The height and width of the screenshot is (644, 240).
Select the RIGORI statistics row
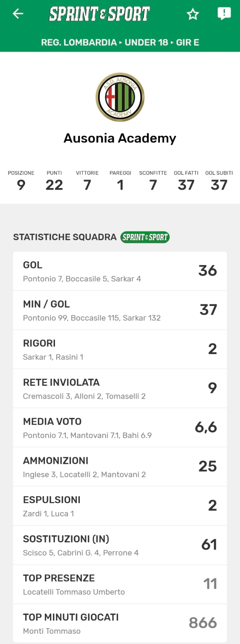point(120,350)
